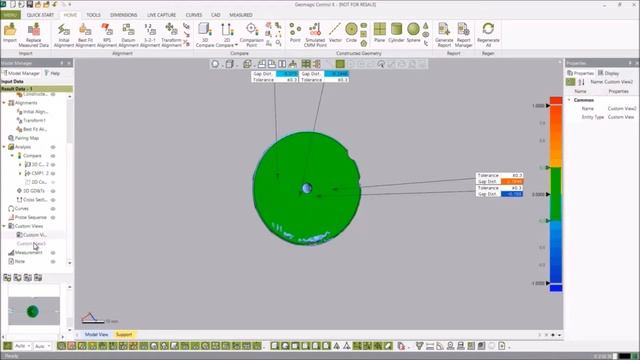Click the save icon in quick access toolbar
The width and height of the screenshot is (640, 360).
(30, 4)
